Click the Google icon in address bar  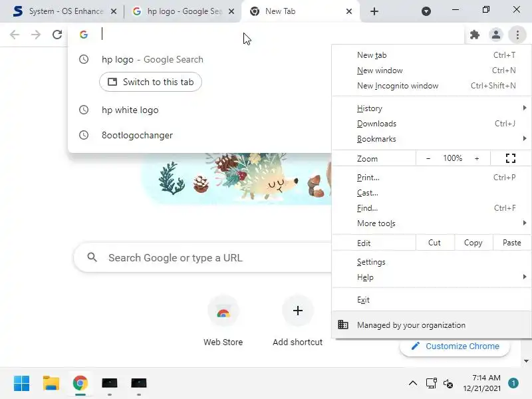tap(84, 35)
